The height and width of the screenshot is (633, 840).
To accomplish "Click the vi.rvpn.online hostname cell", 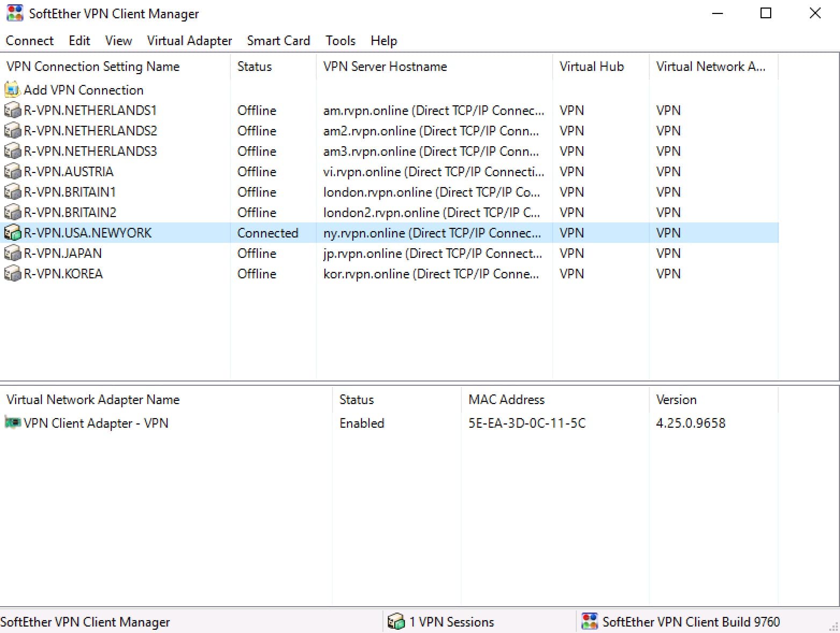I will click(x=434, y=171).
